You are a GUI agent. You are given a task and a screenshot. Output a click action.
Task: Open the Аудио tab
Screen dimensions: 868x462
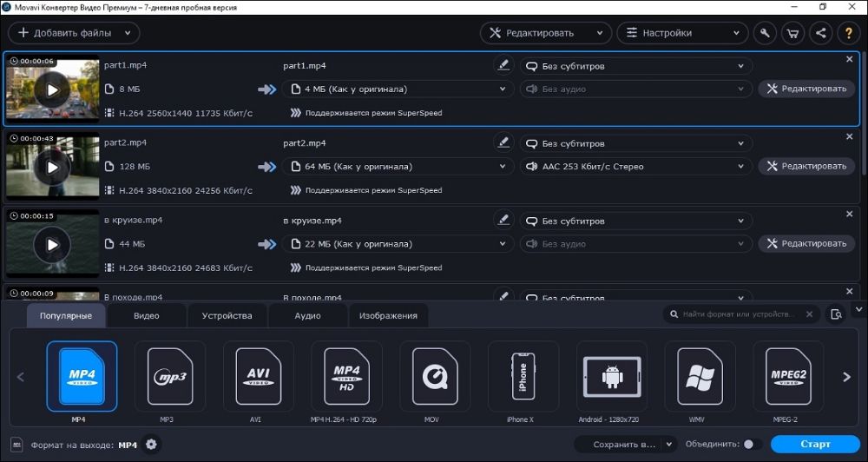point(308,316)
